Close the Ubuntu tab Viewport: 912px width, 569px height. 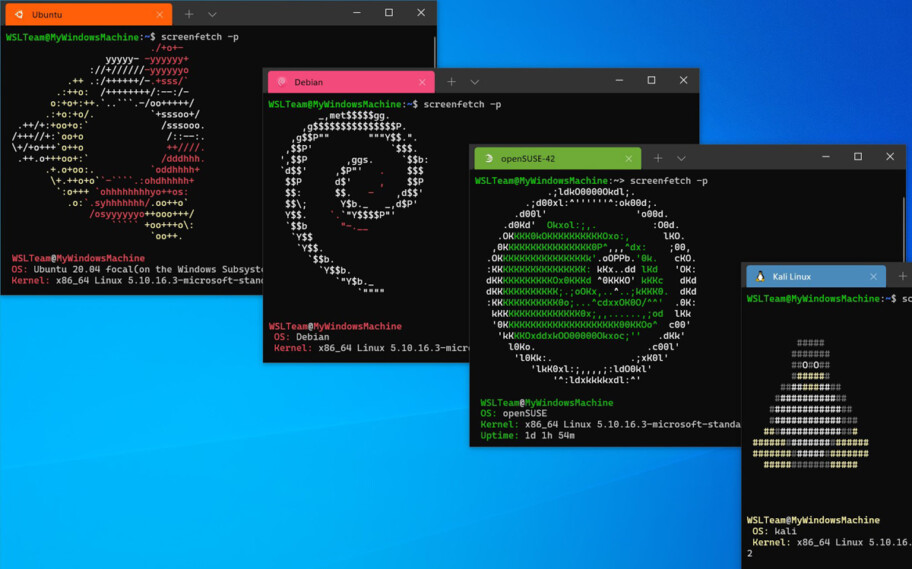159,15
